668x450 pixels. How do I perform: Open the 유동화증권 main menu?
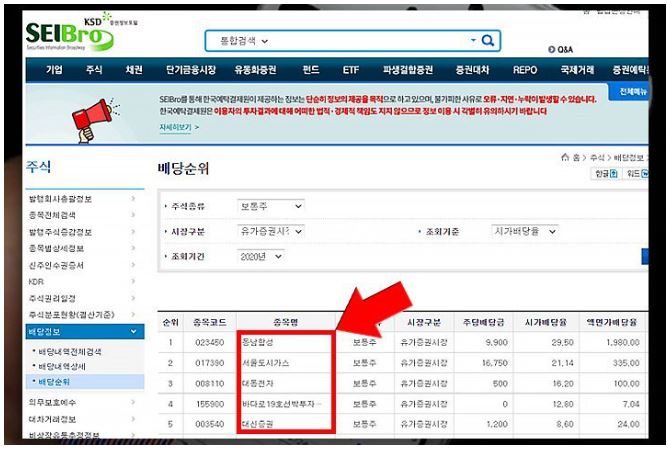pyautogui.click(x=255, y=70)
